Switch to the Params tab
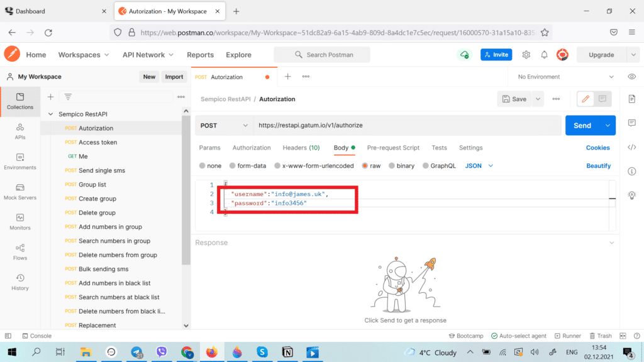Screen dimensions: 644x362 [209, 147]
